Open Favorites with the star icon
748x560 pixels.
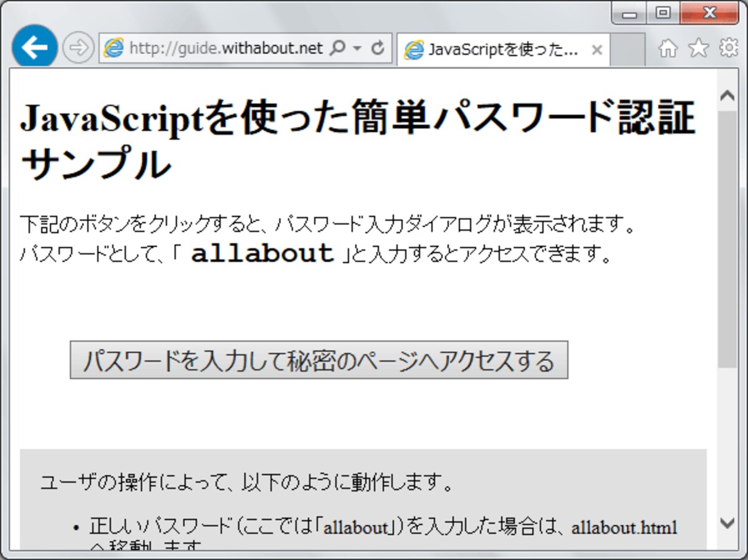click(x=699, y=49)
